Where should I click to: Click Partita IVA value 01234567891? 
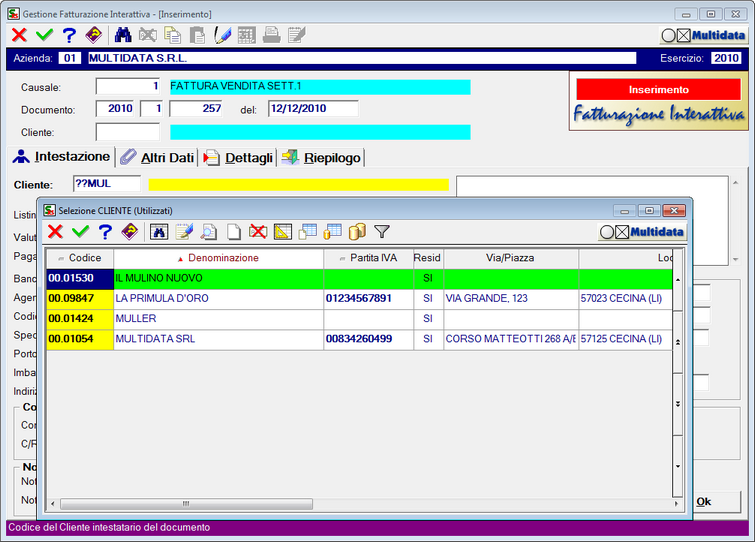coord(368,298)
